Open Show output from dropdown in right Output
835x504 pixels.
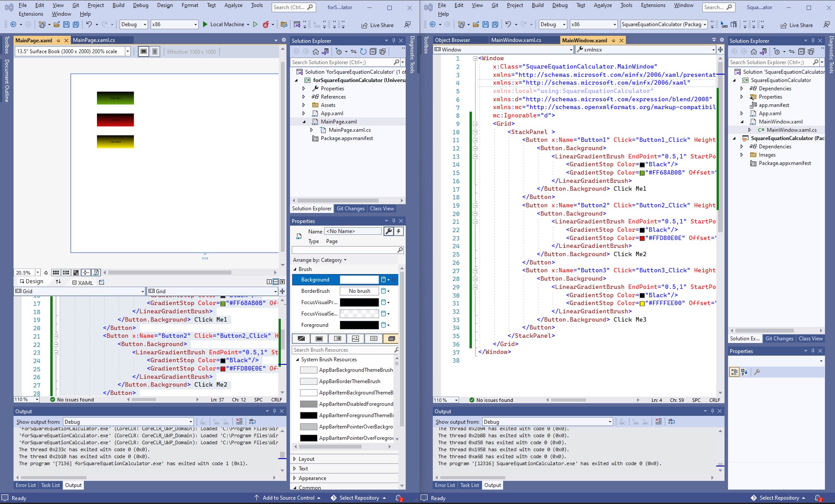548,422
